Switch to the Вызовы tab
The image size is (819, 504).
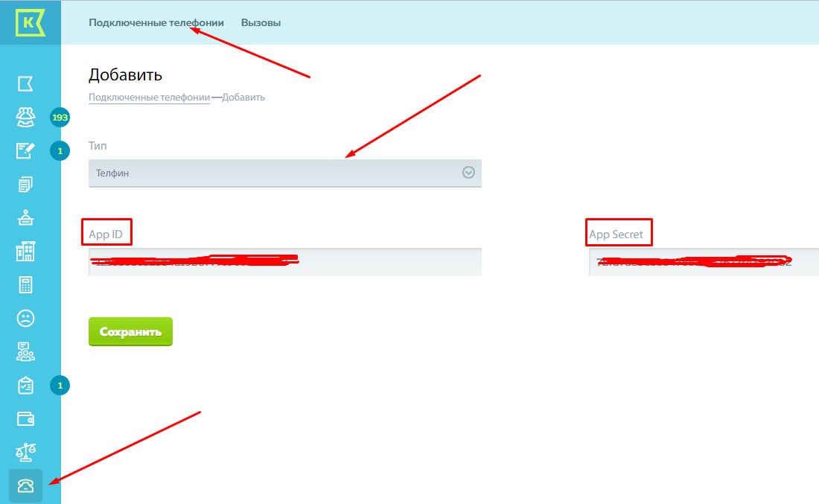pyautogui.click(x=261, y=23)
